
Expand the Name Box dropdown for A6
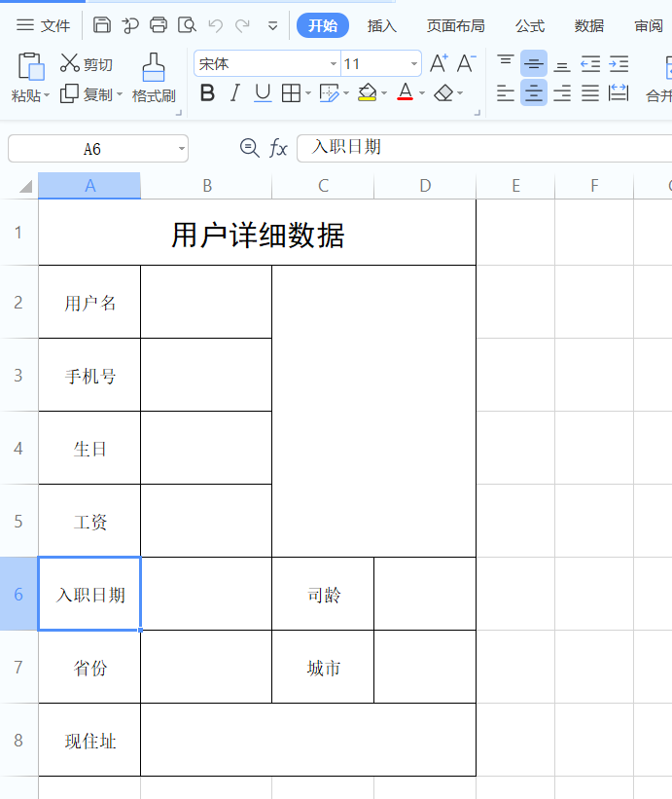click(x=181, y=149)
